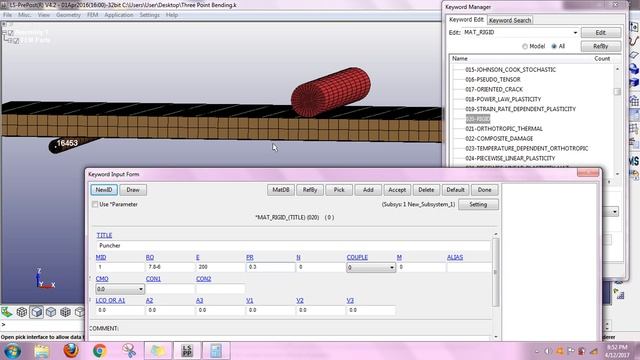
Task: Click the TITLE input containing Puncher
Action: coord(293,246)
